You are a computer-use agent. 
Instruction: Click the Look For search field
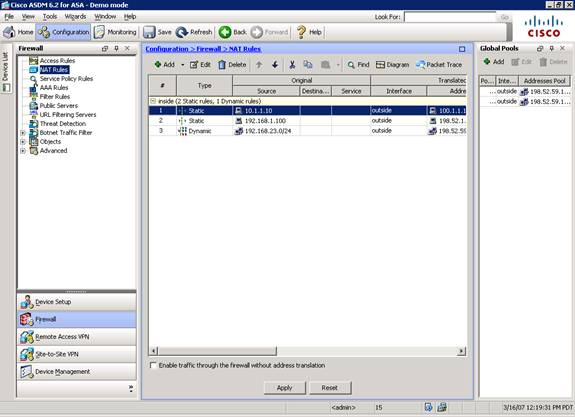[450, 17]
